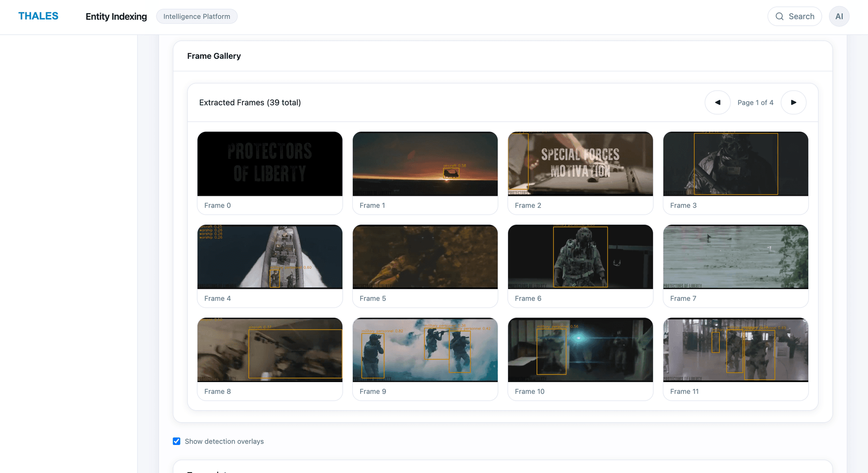Screen dimensions: 868x473
Task: Click the AI profile avatar
Action: 839,16
